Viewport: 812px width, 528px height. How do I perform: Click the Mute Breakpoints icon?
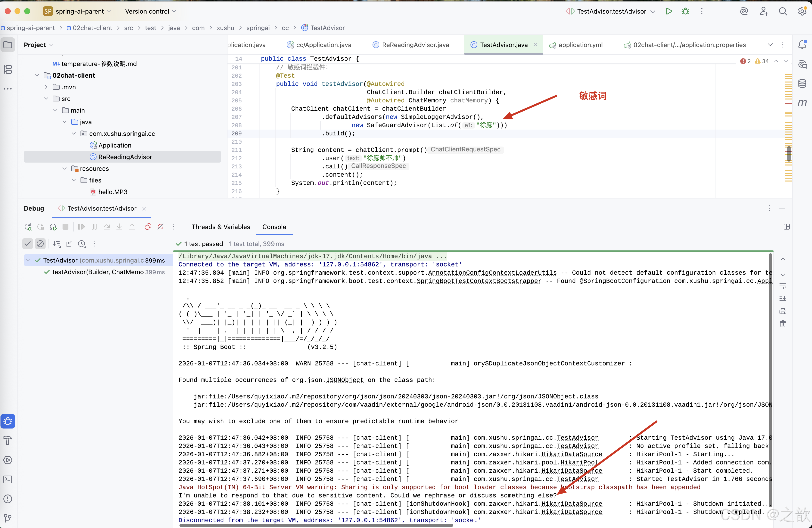coord(160,227)
